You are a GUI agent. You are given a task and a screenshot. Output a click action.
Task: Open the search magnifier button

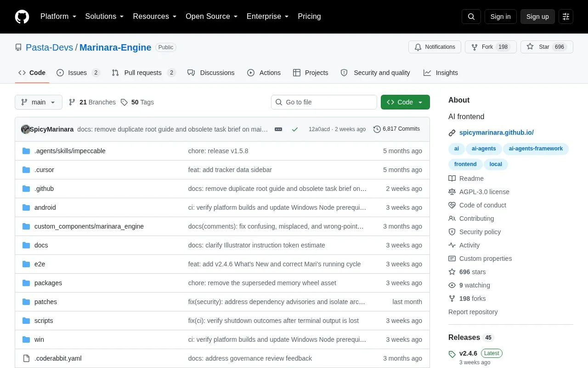(x=471, y=17)
